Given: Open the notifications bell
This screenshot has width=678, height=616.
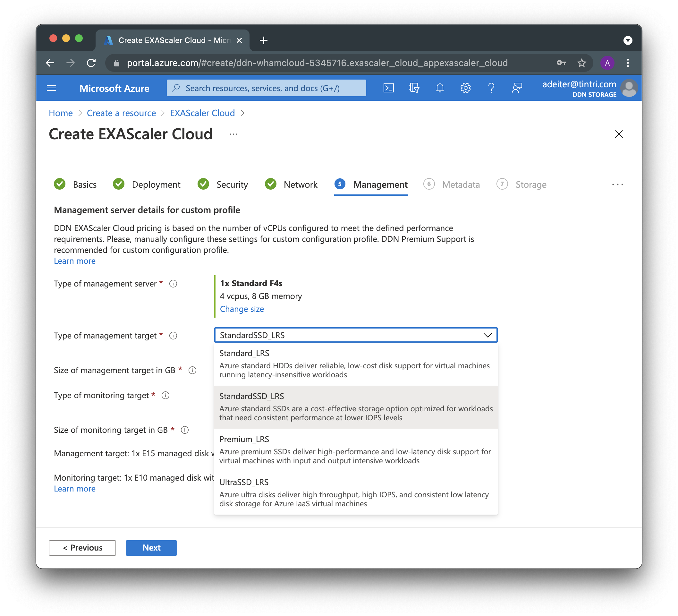Looking at the screenshot, I should 440,88.
